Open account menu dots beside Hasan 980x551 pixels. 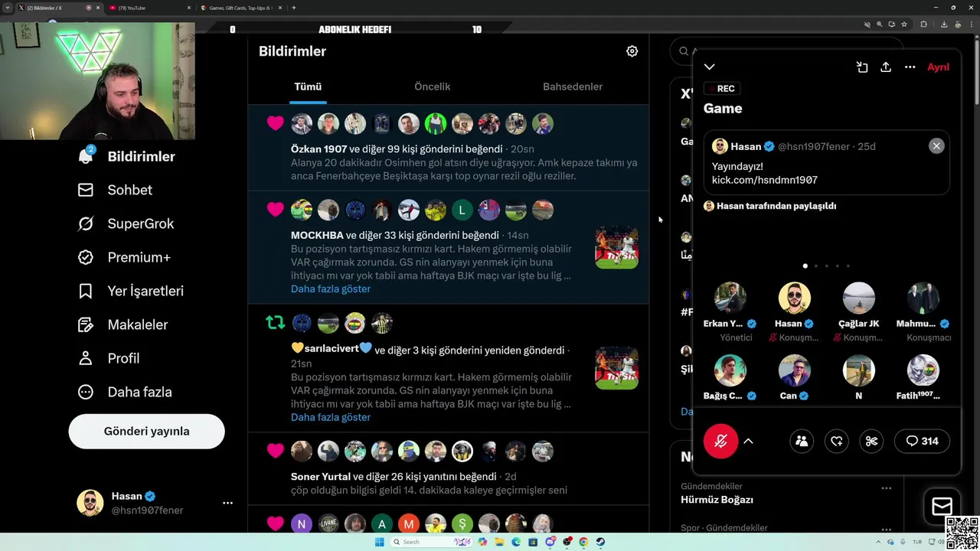[x=227, y=503]
